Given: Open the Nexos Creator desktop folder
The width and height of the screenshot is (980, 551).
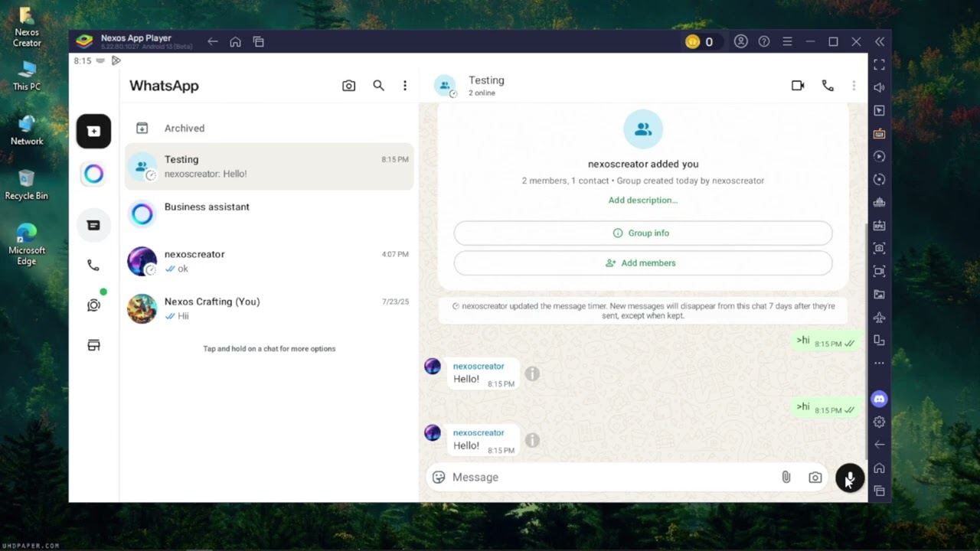Looking at the screenshot, I should coord(27,27).
